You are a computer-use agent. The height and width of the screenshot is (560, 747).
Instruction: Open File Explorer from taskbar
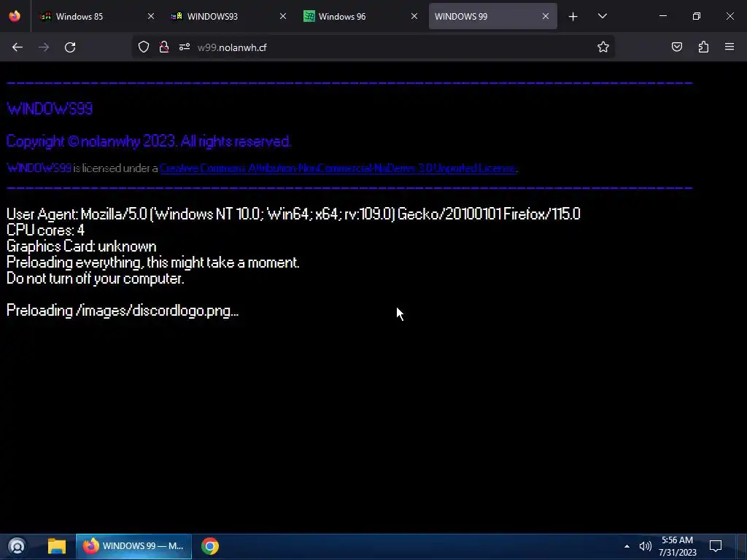pyautogui.click(x=57, y=546)
